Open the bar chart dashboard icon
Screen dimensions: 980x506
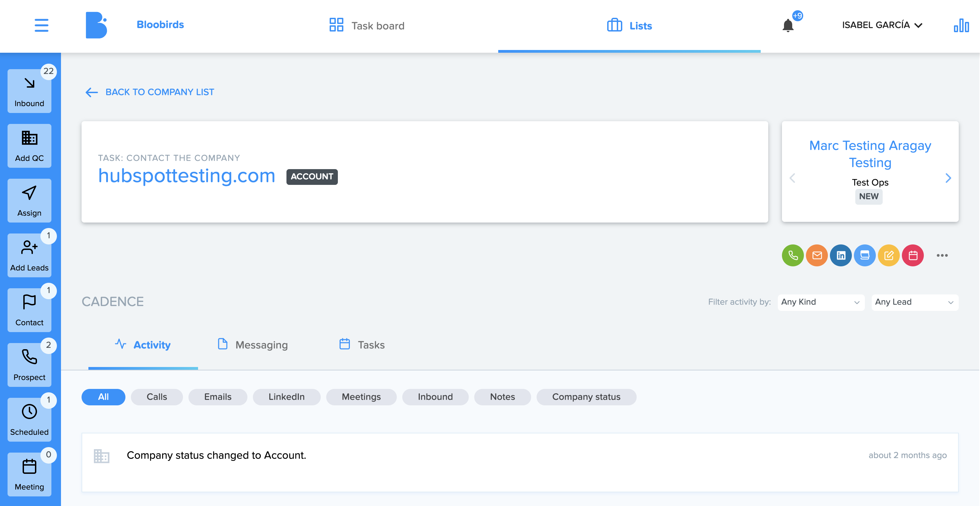pyautogui.click(x=961, y=25)
